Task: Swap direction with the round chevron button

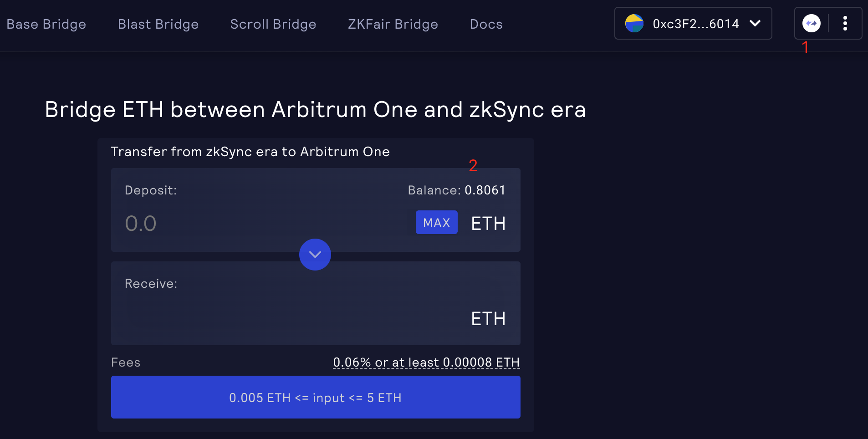Action: pyautogui.click(x=315, y=254)
